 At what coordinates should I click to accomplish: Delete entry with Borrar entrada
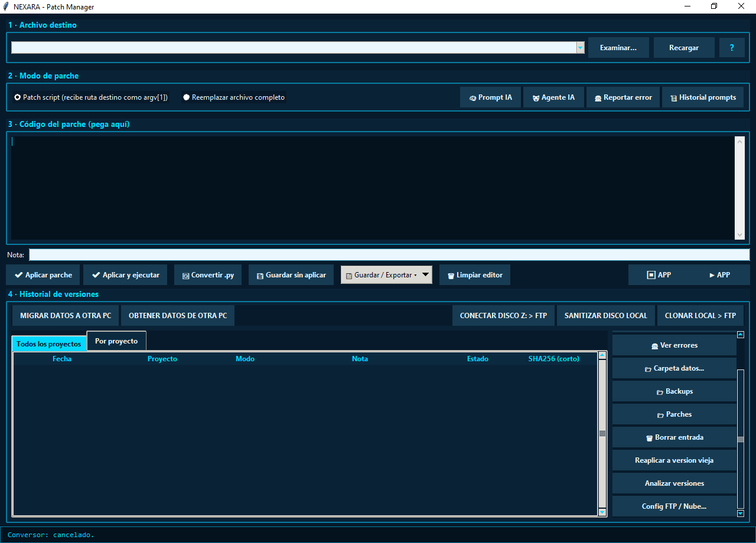point(674,437)
